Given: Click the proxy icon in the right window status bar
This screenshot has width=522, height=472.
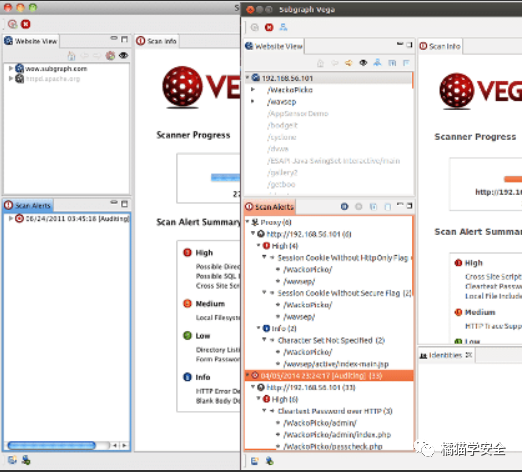Looking at the screenshot, I should click(x=270, y=461).
